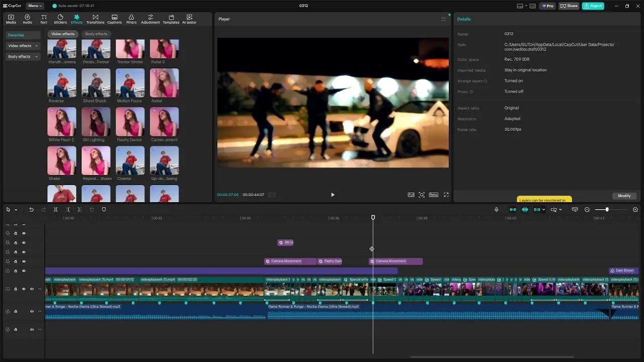
Task: Toggle auto snapping in the timeline
Action: (x=525, y=210)
